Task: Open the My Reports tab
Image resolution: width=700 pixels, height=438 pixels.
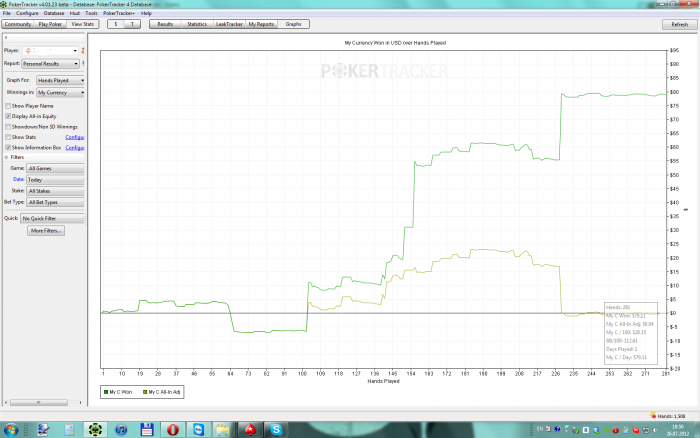Action: [x=261, y=24]
